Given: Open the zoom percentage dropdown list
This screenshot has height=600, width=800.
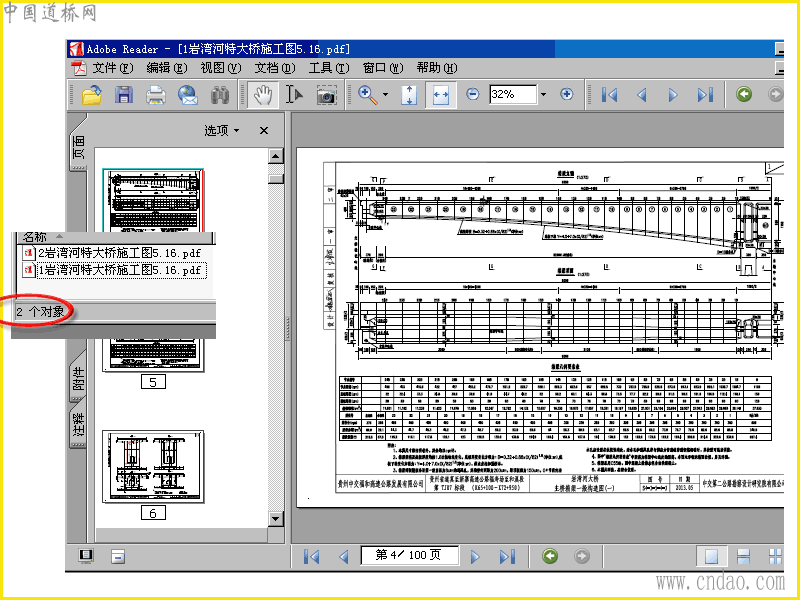Looking at the screenshot, I should [543, 94].
